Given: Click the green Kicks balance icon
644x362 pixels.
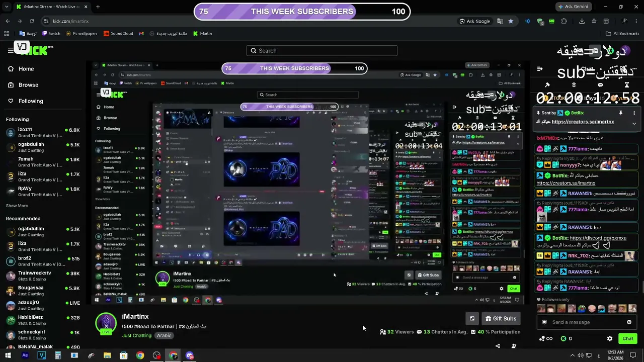Looking at the screenshot, I should [x=563, y=338].
